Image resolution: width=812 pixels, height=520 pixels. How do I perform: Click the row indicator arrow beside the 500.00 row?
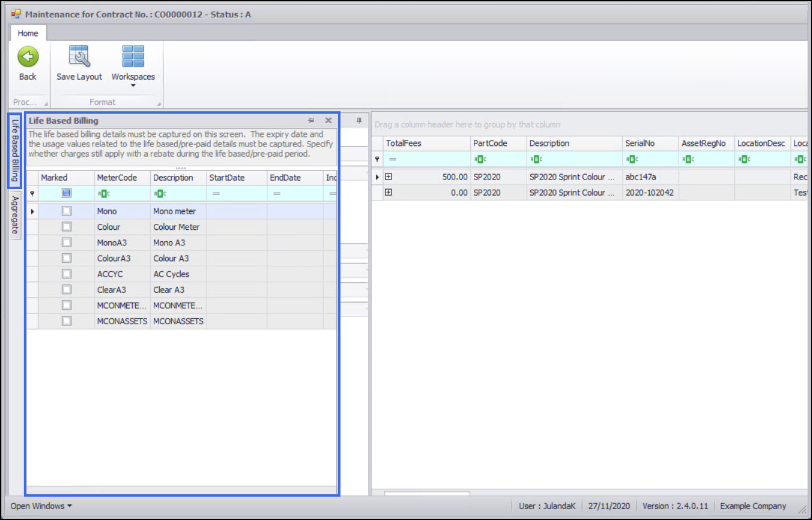point(377,177)
